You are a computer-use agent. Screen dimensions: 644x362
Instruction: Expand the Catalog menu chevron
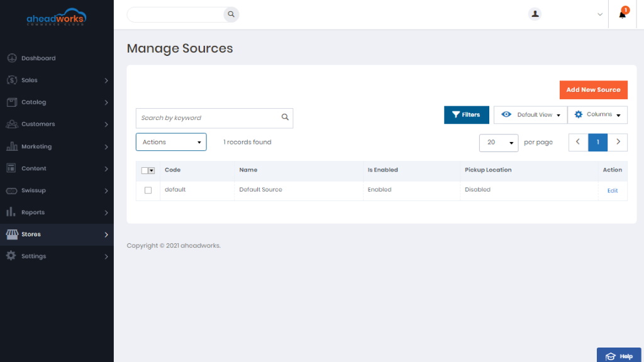[x=106, y=102]
